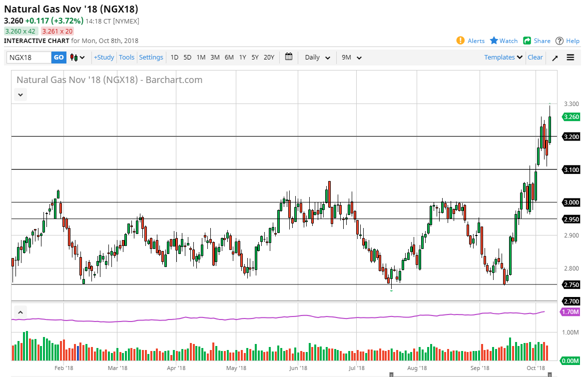Screen dimensions: 588x377
Task: Collapse the volume pane chevron
Action: click(20, 312)
